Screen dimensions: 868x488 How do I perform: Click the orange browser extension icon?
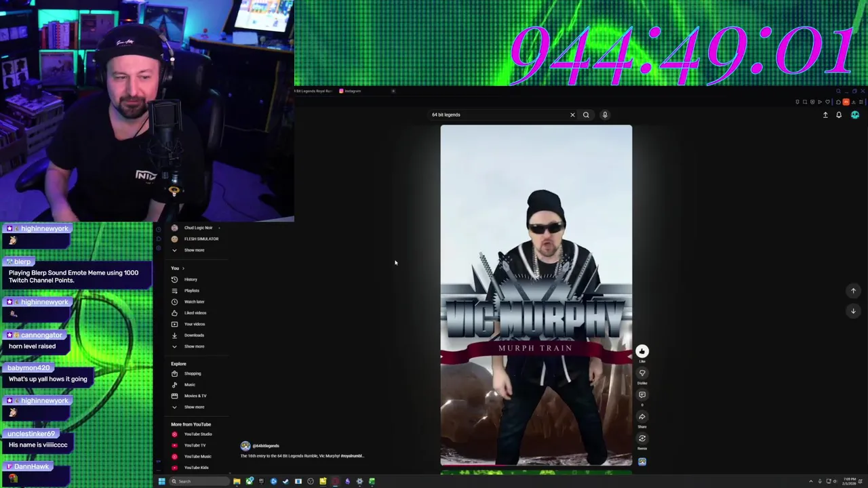846,102
